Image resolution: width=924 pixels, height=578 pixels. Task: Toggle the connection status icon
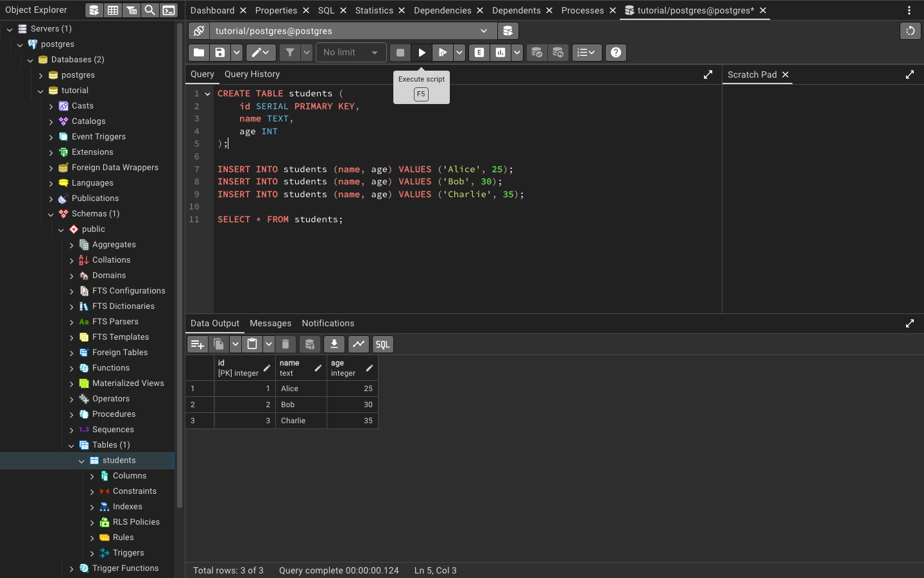[x=199, y=31]
